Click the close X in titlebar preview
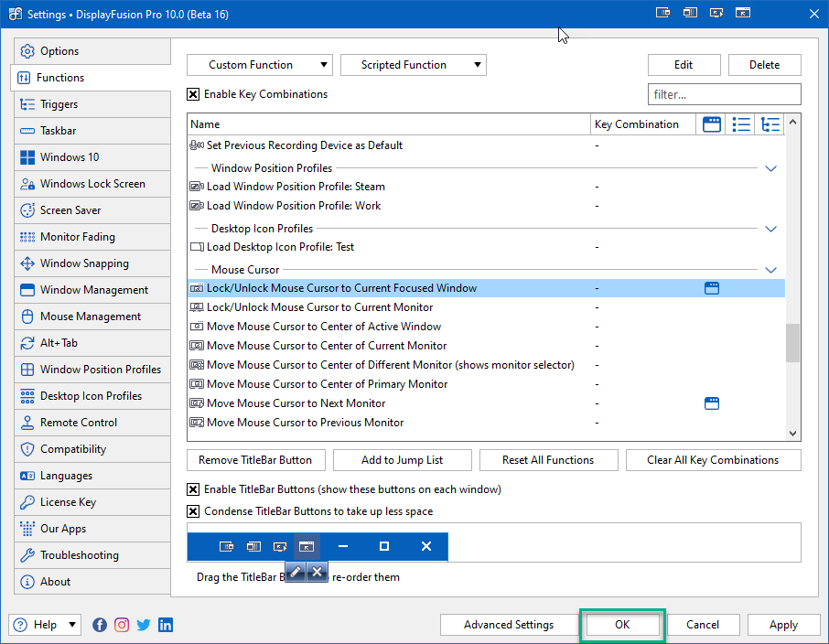This screenshot has width=829, height=644. tap(426, 546)
